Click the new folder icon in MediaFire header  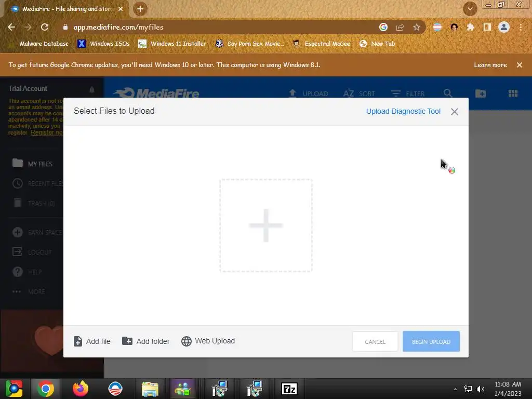[481, 94]
